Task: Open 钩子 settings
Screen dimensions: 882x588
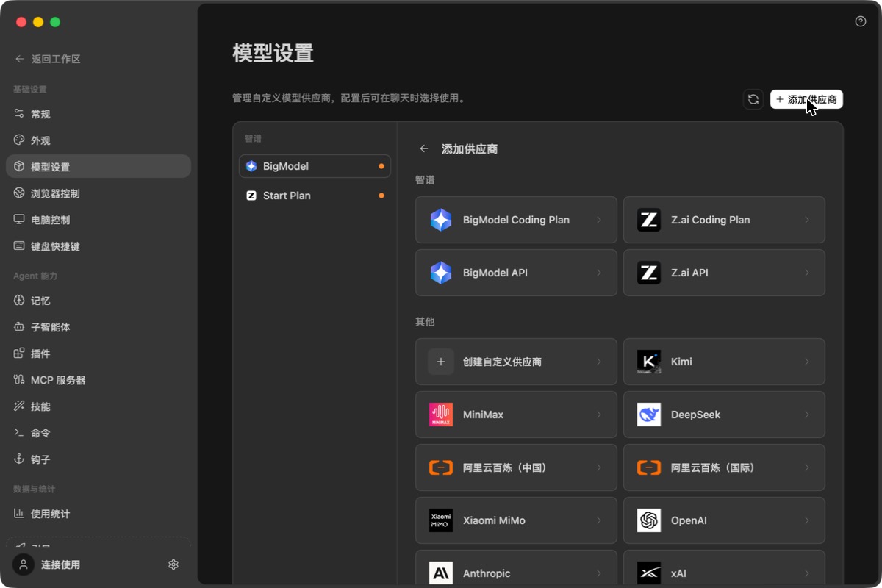Action: tap(98, 459)
